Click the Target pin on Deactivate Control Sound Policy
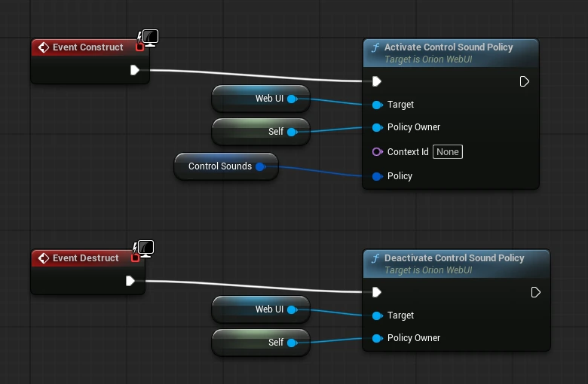The image size is (588, 384). 377,315
